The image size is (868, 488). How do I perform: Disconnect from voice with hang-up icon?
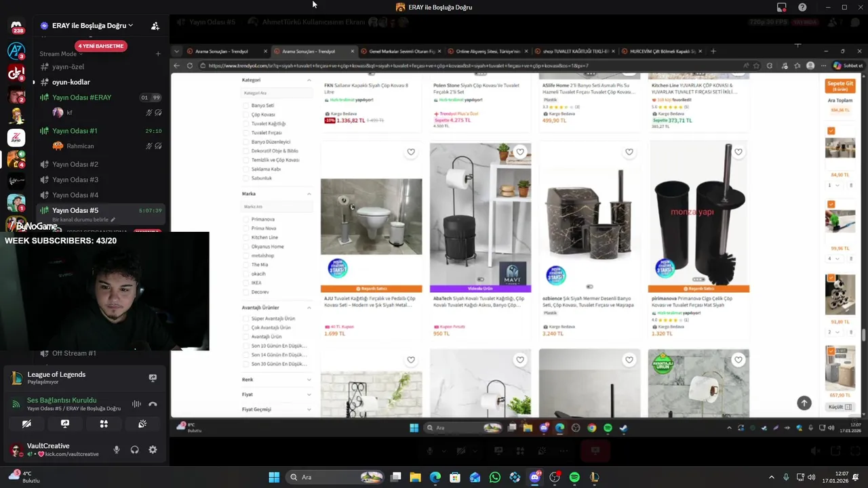coord(153,404)
